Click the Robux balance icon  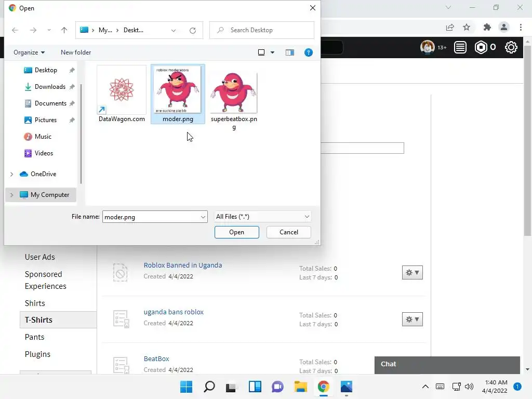click(481, 47)
